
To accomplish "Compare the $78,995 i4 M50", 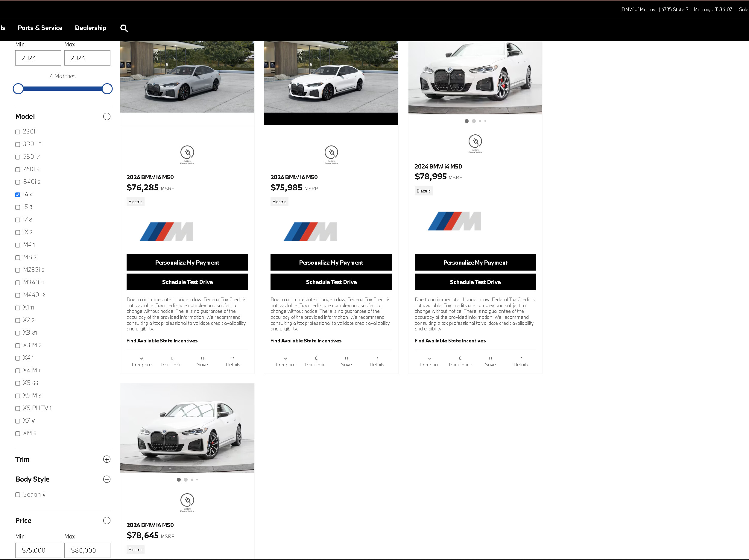I will click(429, 362).
